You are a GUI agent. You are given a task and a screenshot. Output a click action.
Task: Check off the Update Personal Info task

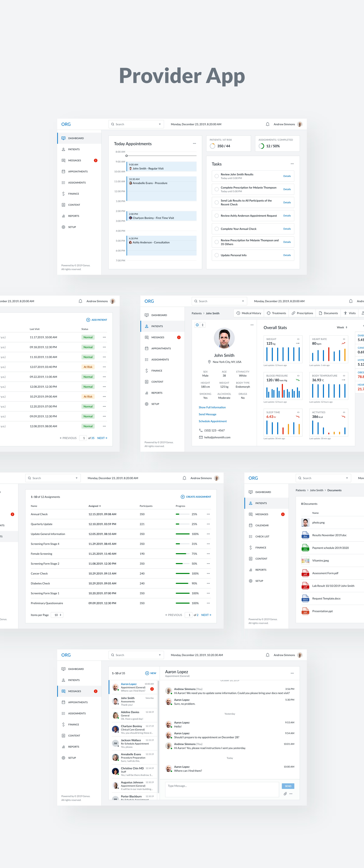216,255
